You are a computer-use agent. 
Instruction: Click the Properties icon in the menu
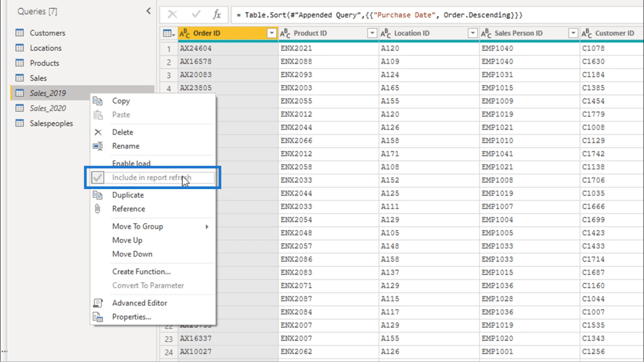pyautogui.click(x=98, y=317)
